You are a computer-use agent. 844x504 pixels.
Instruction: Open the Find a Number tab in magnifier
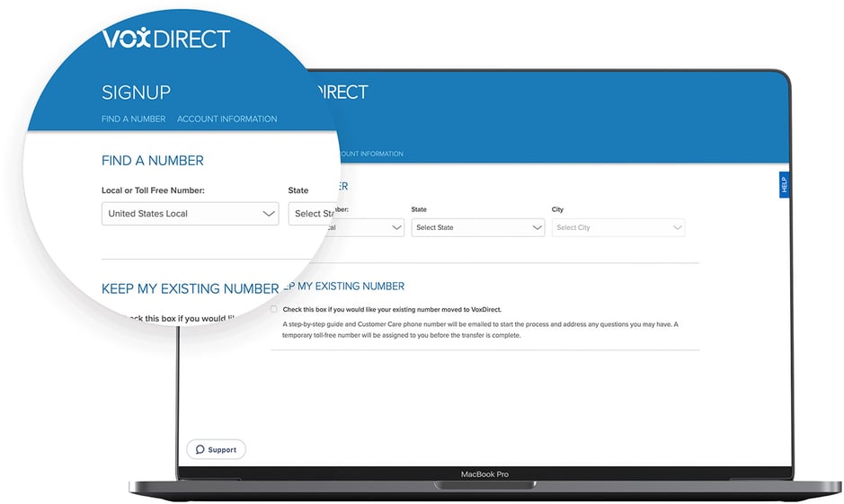[x=134, y=119]
